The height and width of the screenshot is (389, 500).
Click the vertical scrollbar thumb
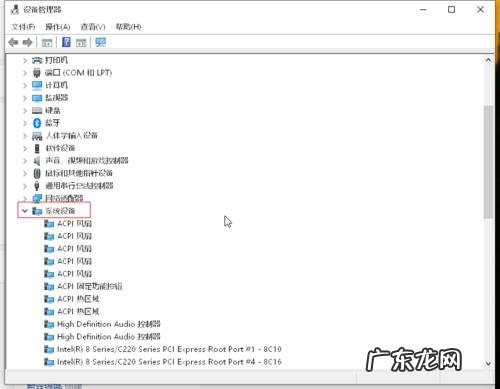coord(488,162)
